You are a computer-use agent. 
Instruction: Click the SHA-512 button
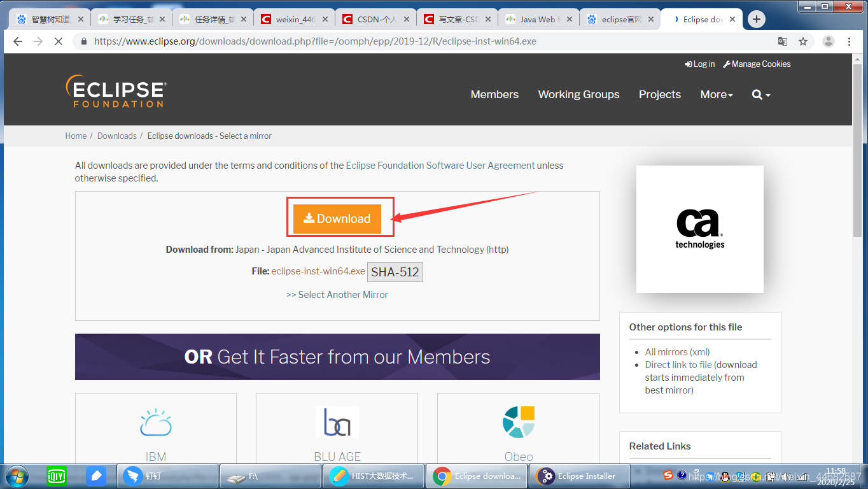(x=395, y=272)
